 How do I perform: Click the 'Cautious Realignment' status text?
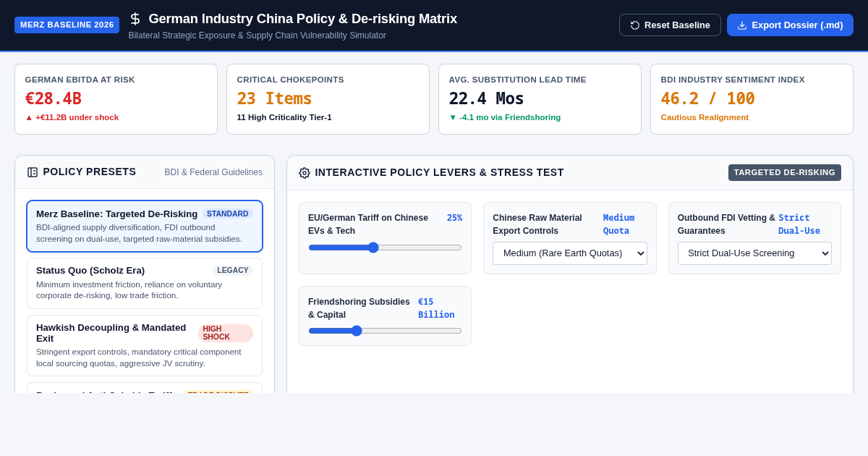click(x=705, y=117)
